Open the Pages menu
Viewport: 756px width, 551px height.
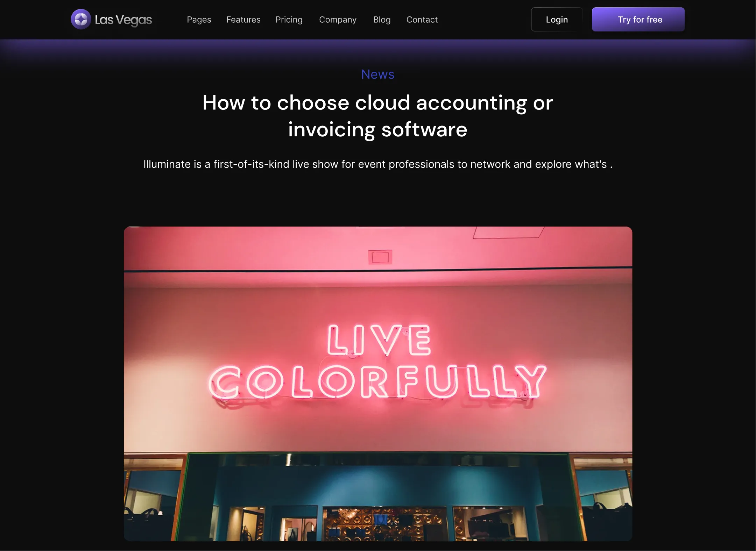point(199,20)
